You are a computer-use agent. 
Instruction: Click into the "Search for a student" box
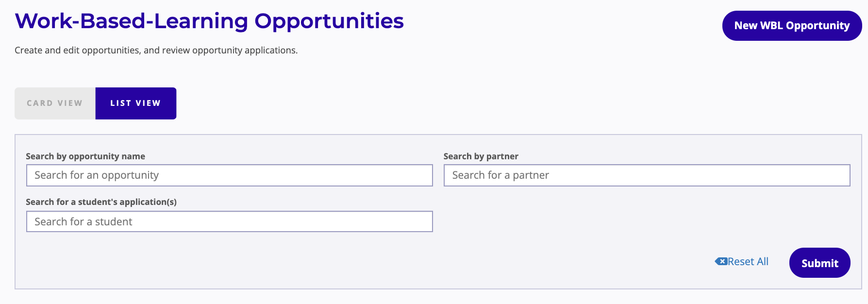[229, 221]
